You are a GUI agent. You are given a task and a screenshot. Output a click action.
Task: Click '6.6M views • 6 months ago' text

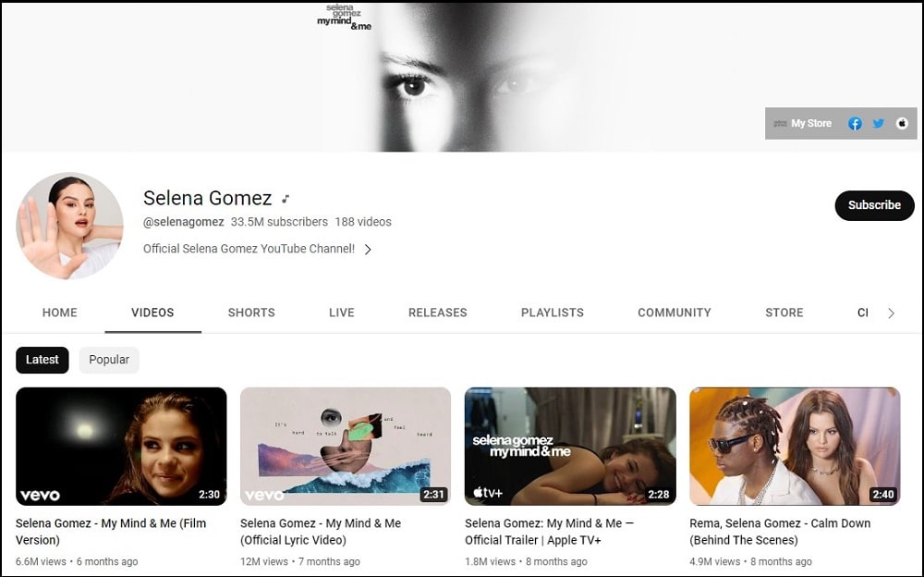coord(77,561)
